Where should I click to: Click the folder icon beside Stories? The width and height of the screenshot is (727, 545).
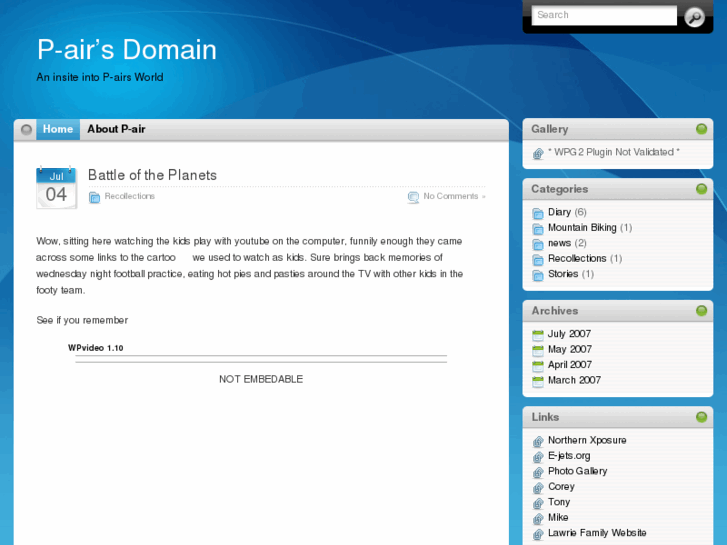pos(538,276)
